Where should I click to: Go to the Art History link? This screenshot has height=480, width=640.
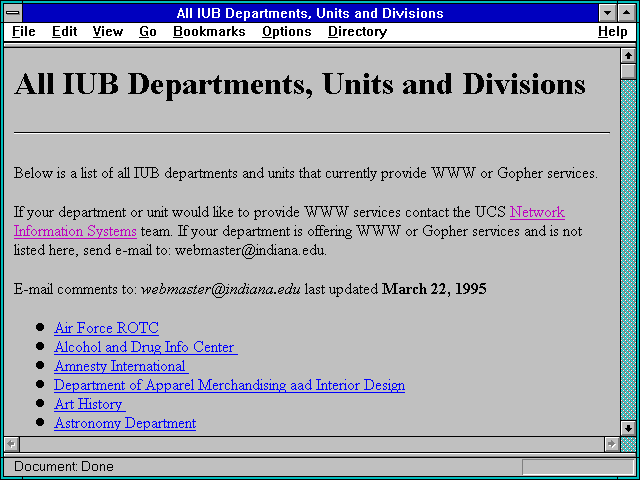pos(89,404)
